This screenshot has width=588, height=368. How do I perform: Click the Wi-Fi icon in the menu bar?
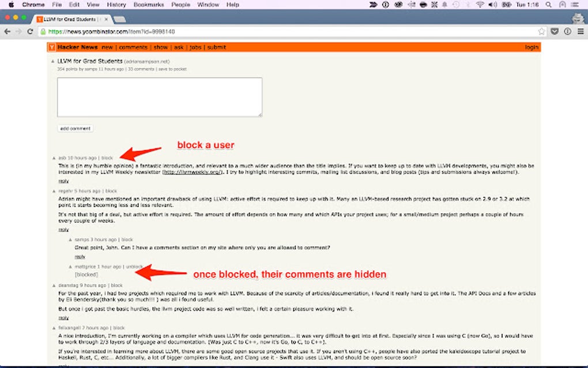tap(479, 5)
